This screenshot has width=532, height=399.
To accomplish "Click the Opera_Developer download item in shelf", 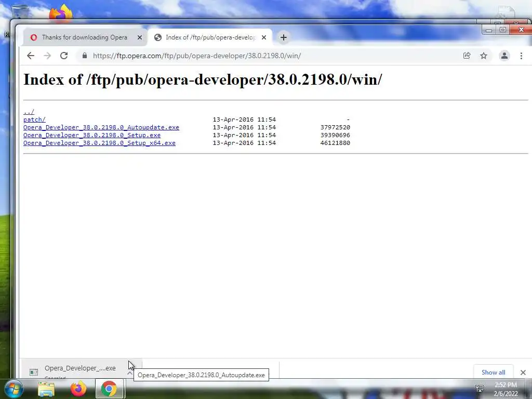I will [81, 368].
